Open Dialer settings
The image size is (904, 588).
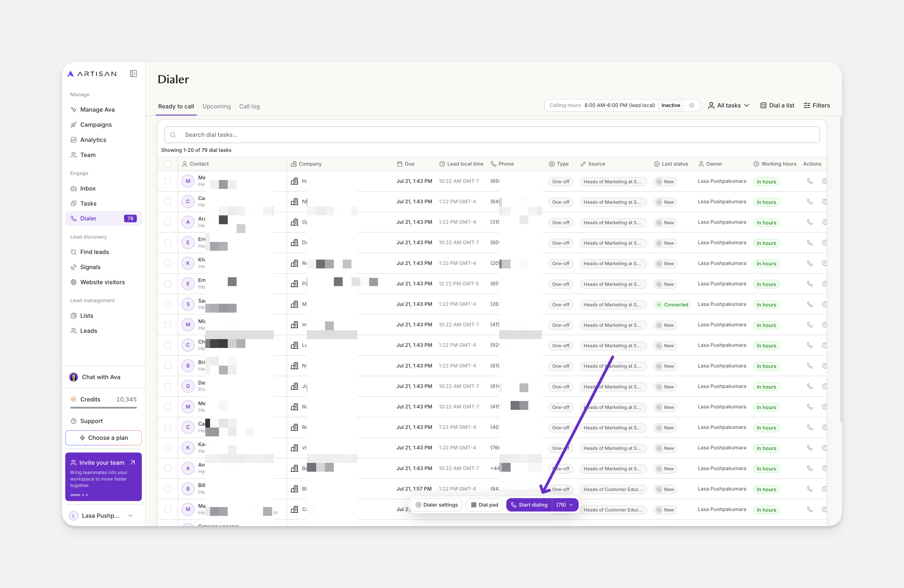tap(436, 505)
